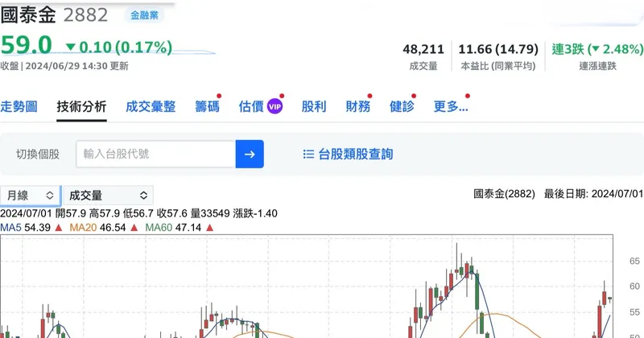Open the 月線 period dropdown
This screenshot has width=644, height=338.
pyautogui.click(x=31, y=196)
